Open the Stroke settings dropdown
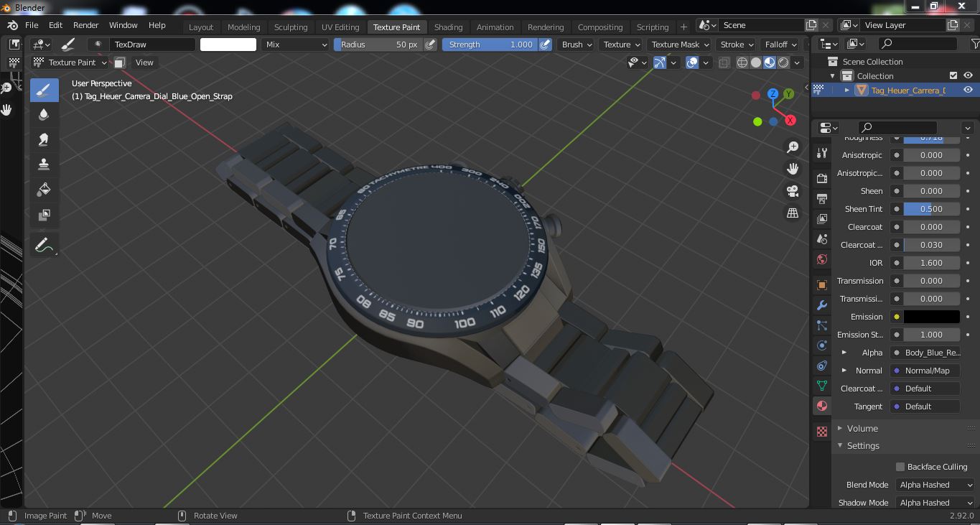This screenshot has height=525, width=980. 736,45
